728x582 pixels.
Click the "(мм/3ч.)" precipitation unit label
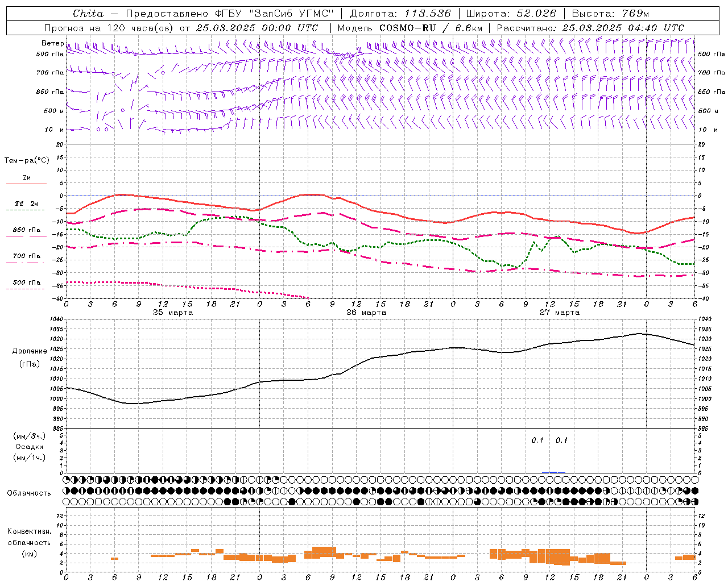(x=29, y=436)
